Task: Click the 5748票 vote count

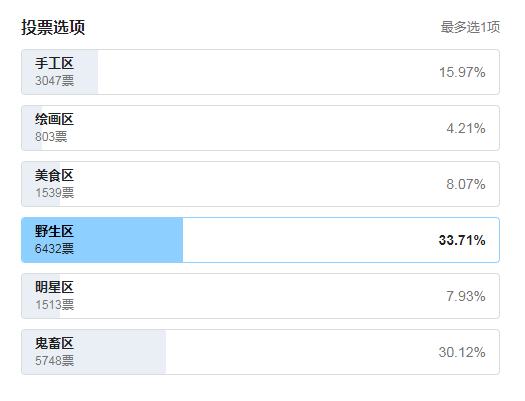Action: pos(54,361)
